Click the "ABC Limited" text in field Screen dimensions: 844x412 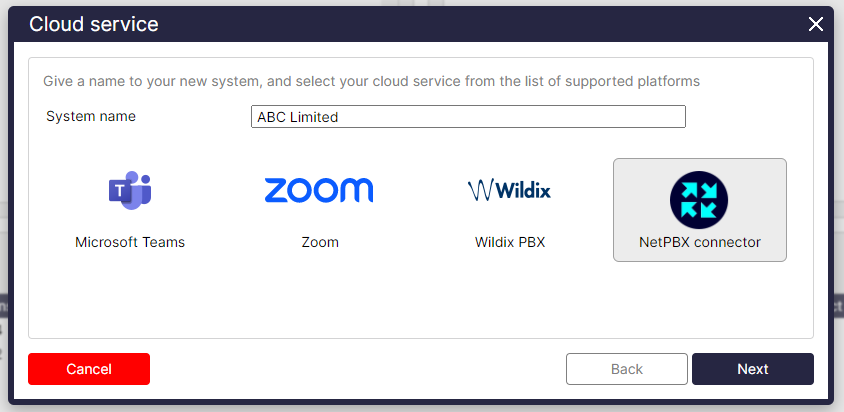click(298, 117)
